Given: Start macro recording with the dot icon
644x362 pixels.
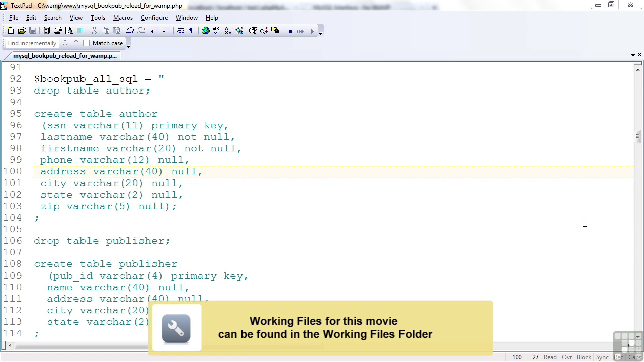Looking at the screenshot, I should tap(290, 31).
